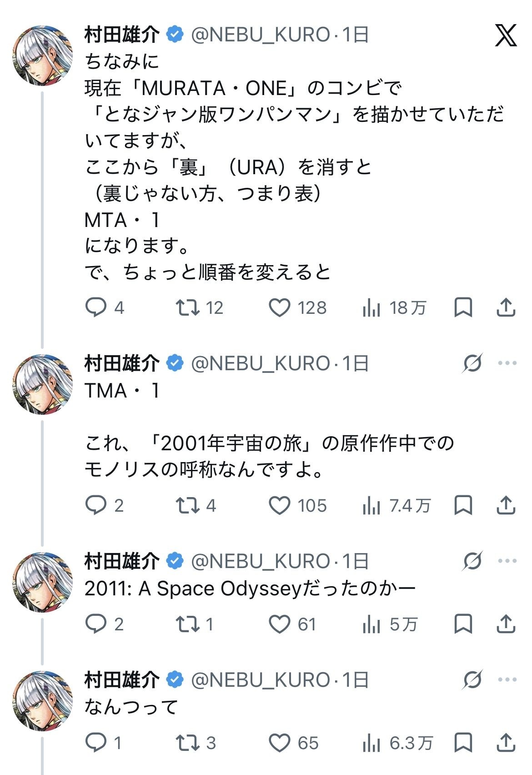Open @NEBU_KURO handle on first tweet
This screenshot has width=532, height=775.
(261, 35)
